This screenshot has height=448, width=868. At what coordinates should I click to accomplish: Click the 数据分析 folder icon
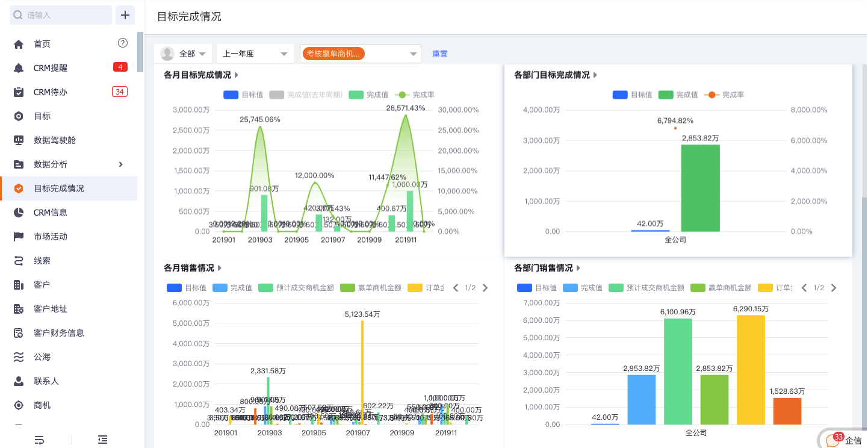(19, 164)
